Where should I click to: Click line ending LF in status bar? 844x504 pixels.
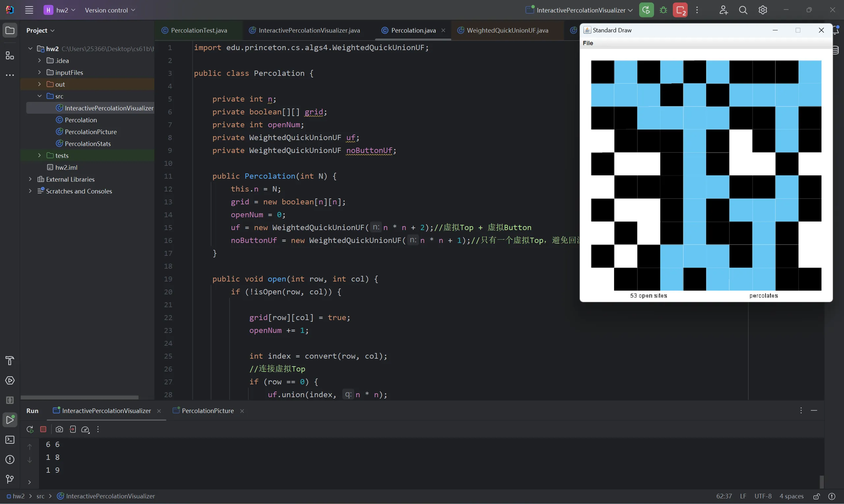point(743,496)
